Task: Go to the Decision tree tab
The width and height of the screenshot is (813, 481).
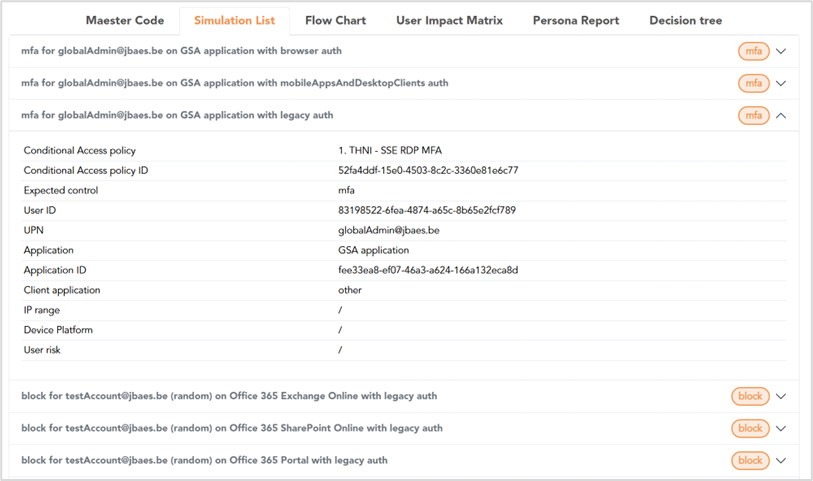Action: click(685, 21)
